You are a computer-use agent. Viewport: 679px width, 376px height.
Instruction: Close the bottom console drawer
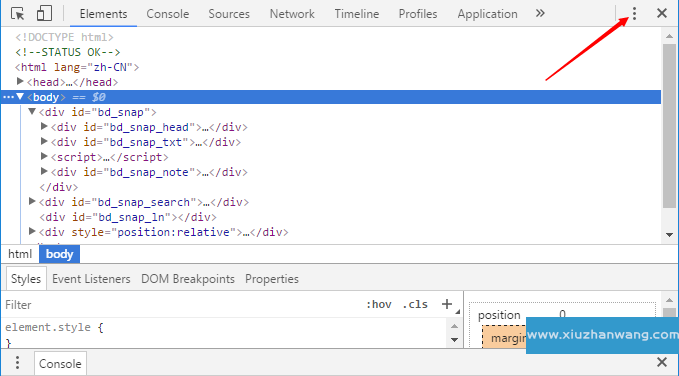click(662, 362)
